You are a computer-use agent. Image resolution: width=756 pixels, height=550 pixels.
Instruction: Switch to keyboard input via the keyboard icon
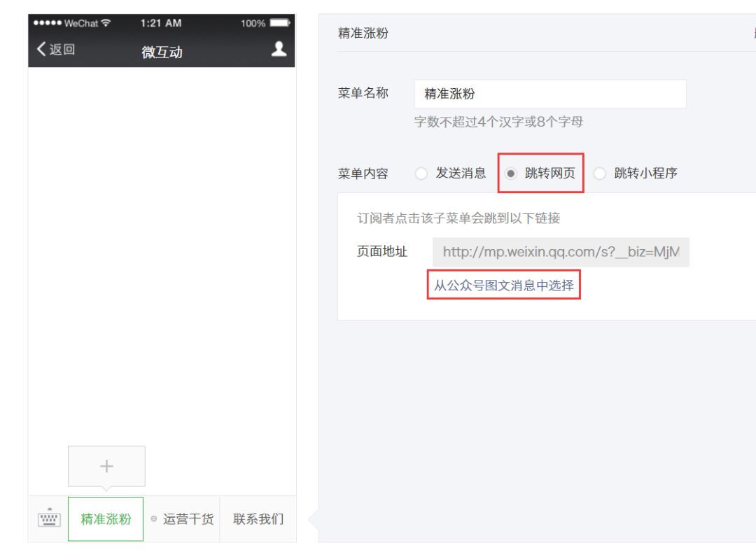49,518
